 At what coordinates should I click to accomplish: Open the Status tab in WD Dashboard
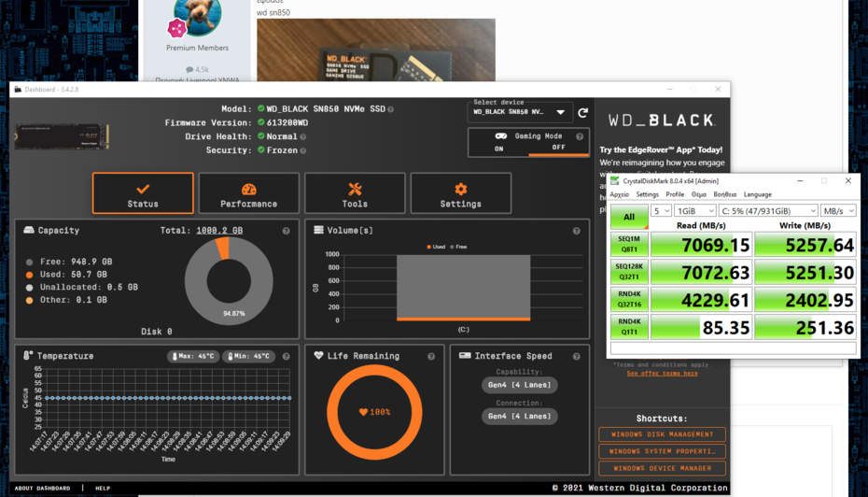(x=143, y=192)
